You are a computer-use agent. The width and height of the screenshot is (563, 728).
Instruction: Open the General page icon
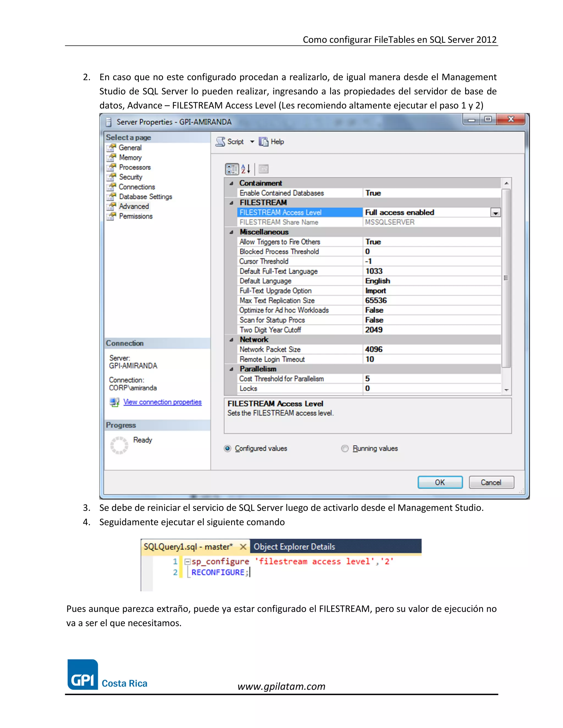pyautogui.click(x=111, y=148)
